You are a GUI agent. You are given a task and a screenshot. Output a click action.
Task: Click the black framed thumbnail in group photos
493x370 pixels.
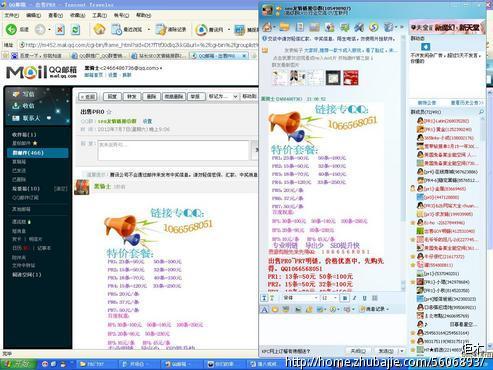[333, 78]
